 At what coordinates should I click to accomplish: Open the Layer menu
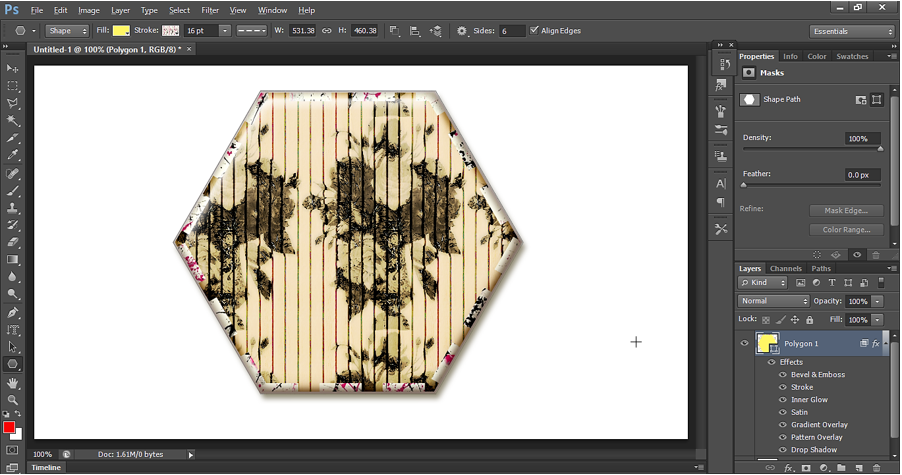pyautogui.click(x=120, y=10)
